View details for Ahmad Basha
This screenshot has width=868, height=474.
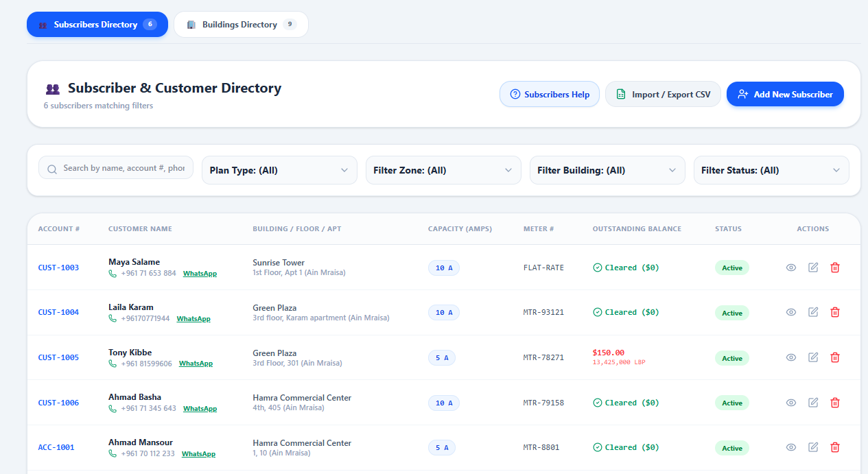pos(791,403)
